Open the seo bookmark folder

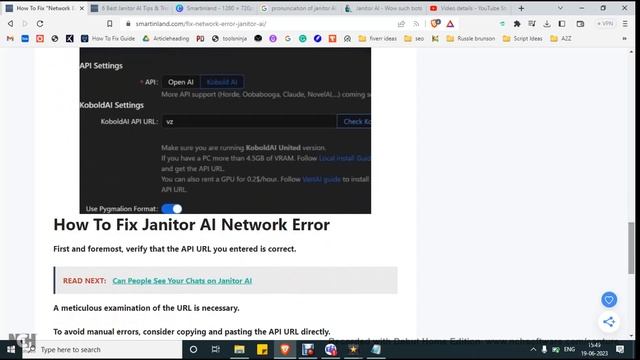(x=414, y=38)
